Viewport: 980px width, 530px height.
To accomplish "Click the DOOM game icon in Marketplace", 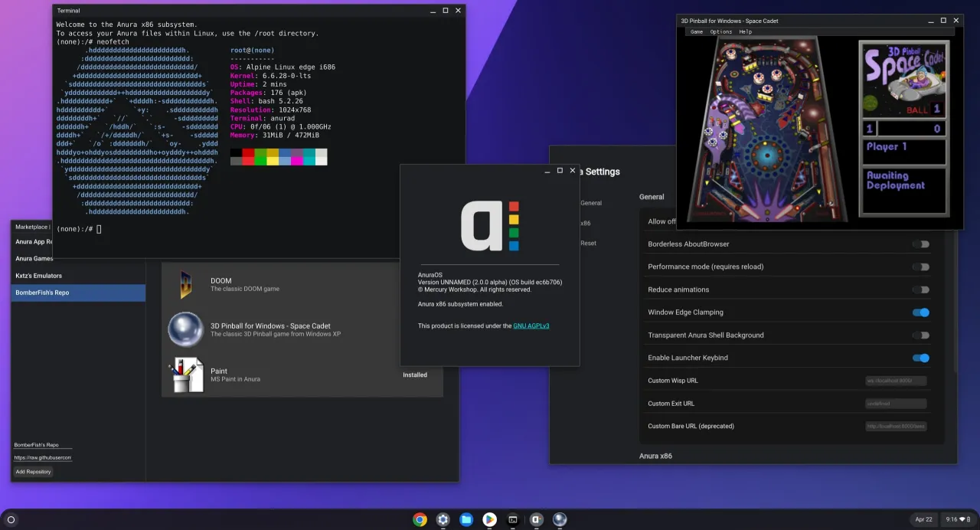I will pyautogui.click(x=185, y=285).
